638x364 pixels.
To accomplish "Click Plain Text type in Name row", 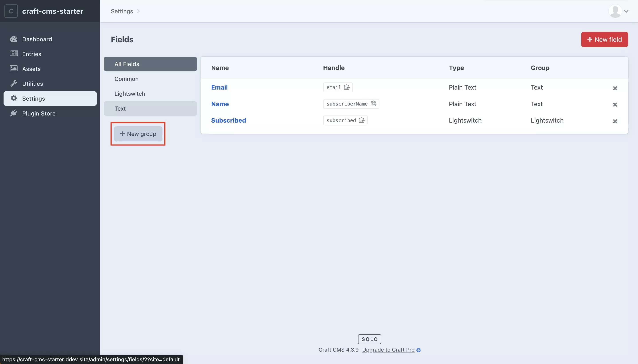I will [463, 104].
